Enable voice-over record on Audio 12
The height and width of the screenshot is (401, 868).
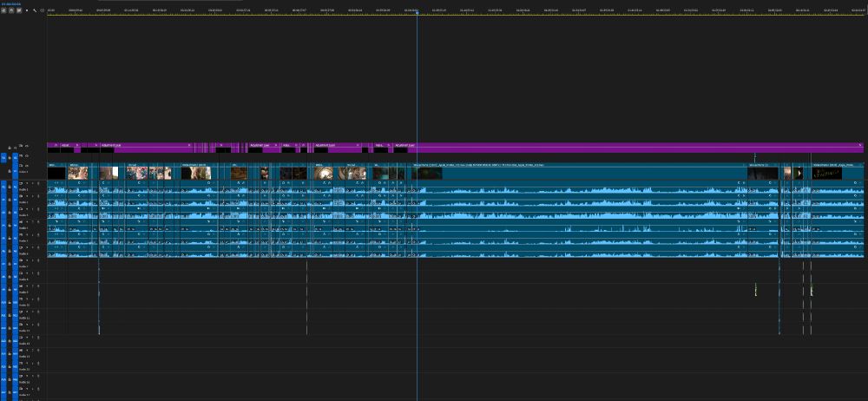[x=38, y=325]
